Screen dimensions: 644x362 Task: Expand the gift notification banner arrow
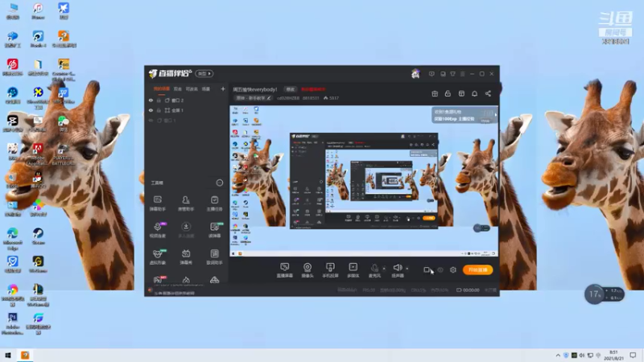point(495,115)
